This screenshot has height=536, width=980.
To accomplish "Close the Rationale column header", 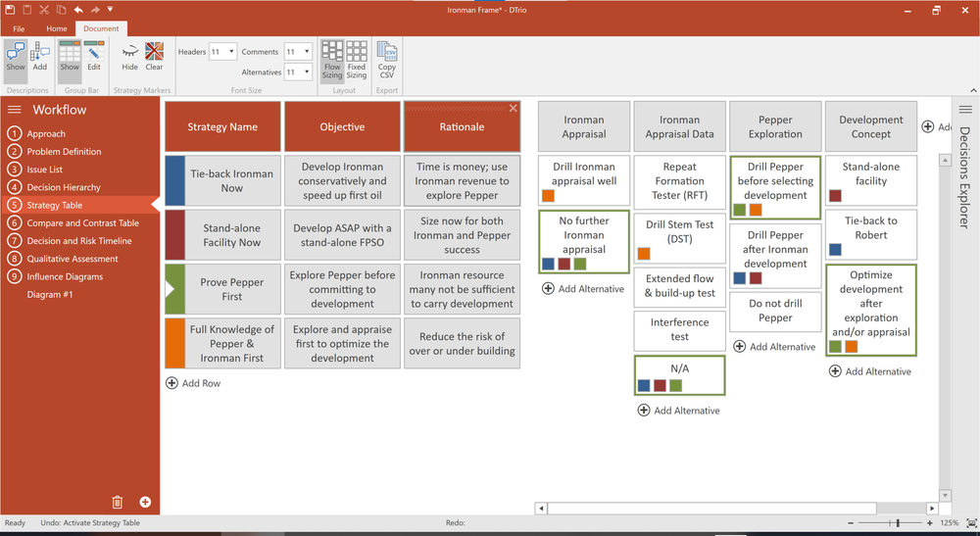I will 514,108.
